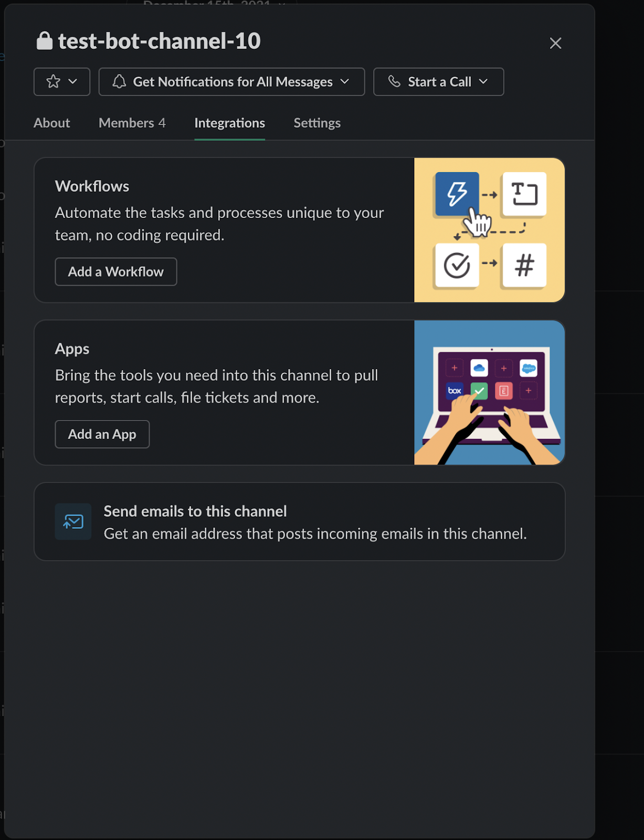
Task: Expand the star options chevron
Action: click(x=73, y=81)
